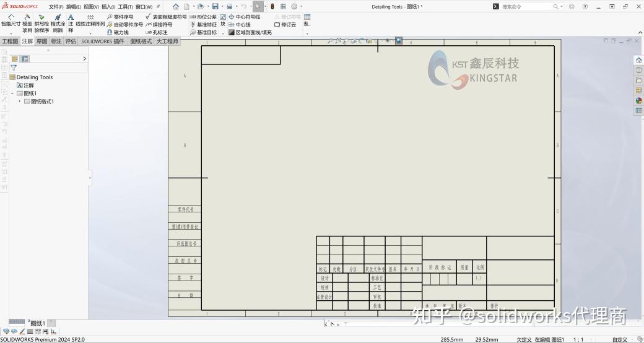Add a 中心线 centerline
The image size is (644, 343).
click(x=240, y=25)
